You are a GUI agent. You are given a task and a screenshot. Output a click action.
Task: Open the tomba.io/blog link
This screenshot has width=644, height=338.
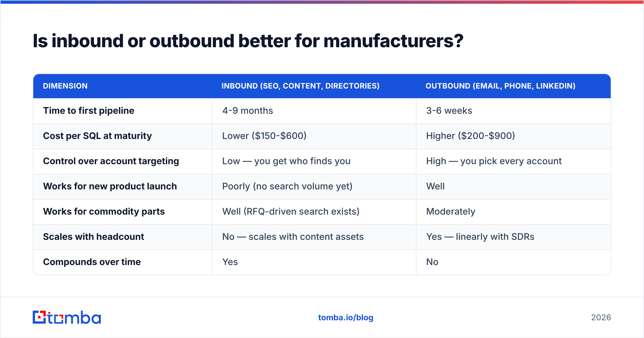click(346, 318)
